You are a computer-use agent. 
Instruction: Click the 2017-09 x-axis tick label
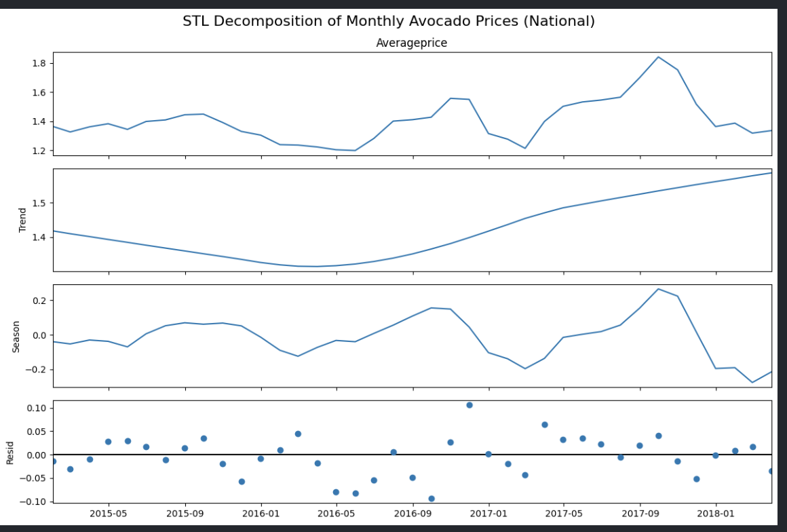coord(640,513)
